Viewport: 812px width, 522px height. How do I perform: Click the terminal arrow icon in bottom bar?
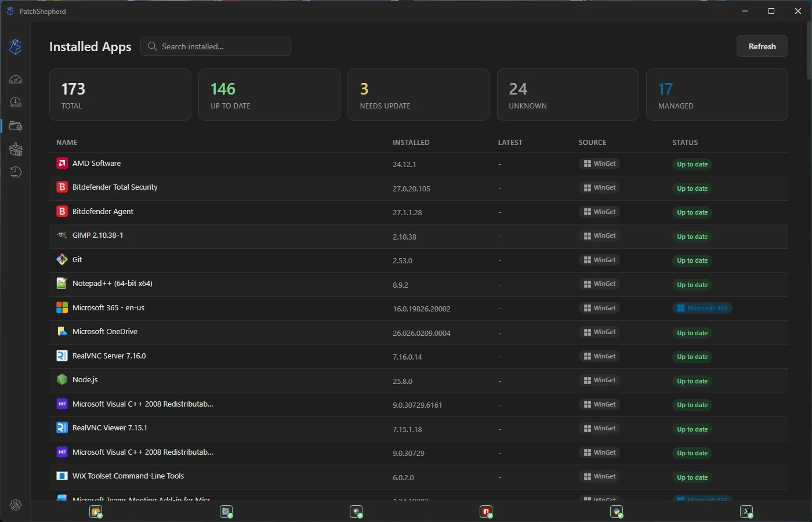click(746, 512)
